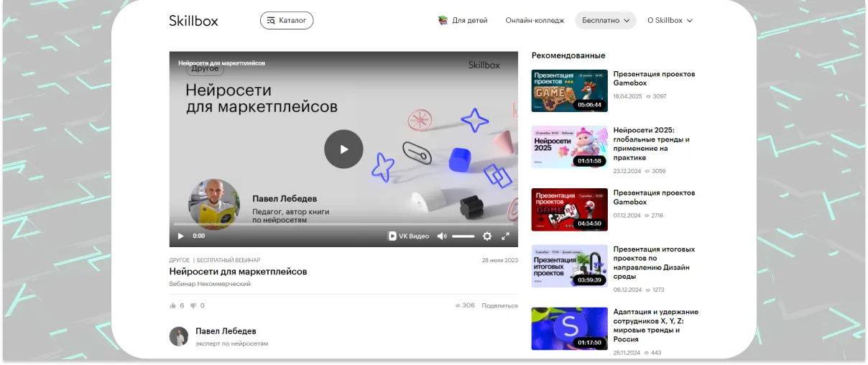Dislike the video with the thumbs-down icon
The width and height of the screenshot is (868, 365).
pyautogui.click(x=193, y=305)
